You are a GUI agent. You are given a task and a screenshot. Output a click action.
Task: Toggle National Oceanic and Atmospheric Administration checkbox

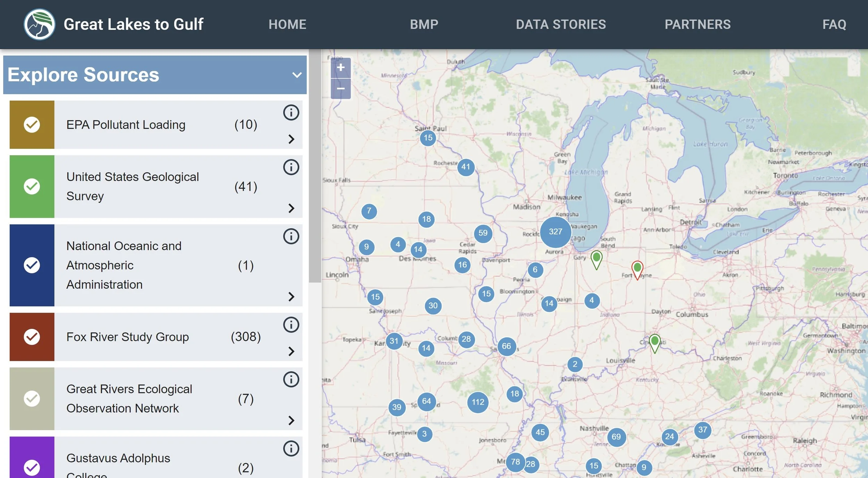point(32,265)
